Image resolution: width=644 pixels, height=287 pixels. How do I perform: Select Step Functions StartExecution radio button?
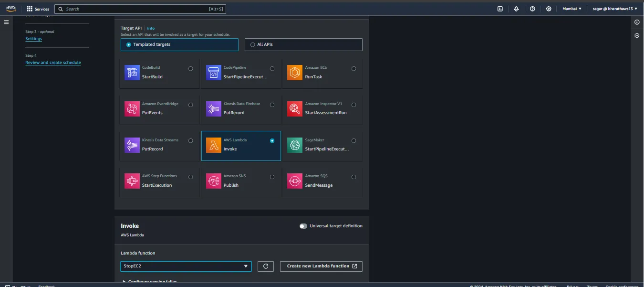coord(191,177)
